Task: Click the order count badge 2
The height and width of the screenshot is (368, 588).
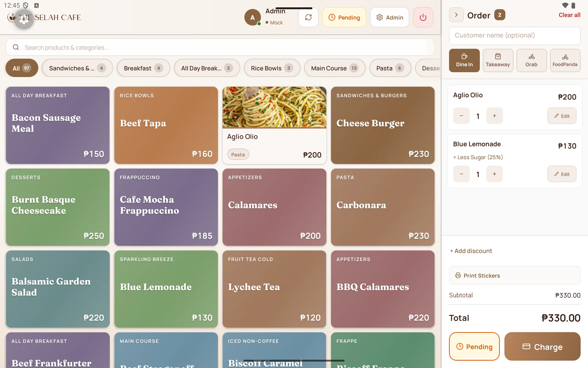Action: 500,15
